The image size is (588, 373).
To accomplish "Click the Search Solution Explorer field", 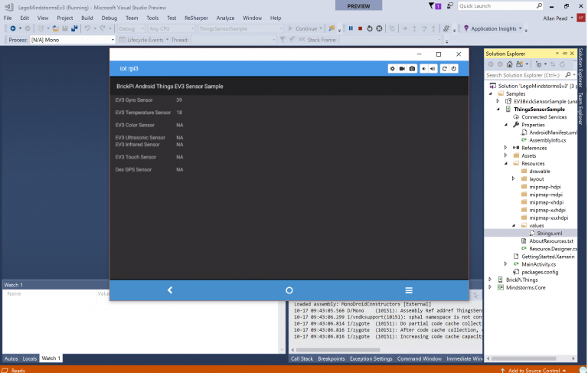I will click(528, 75).
